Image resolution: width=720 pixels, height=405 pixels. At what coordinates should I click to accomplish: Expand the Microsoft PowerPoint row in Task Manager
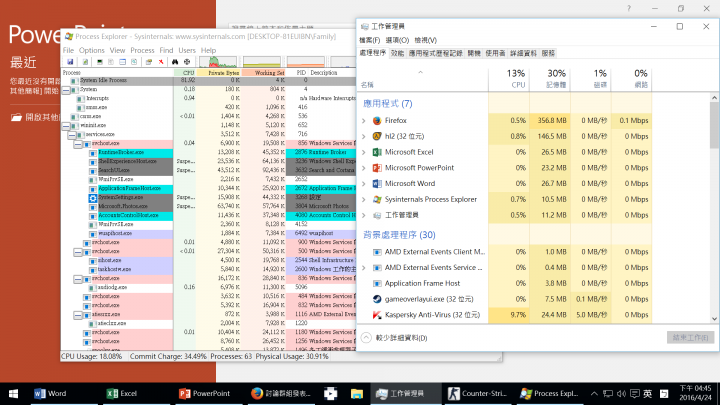364,168
